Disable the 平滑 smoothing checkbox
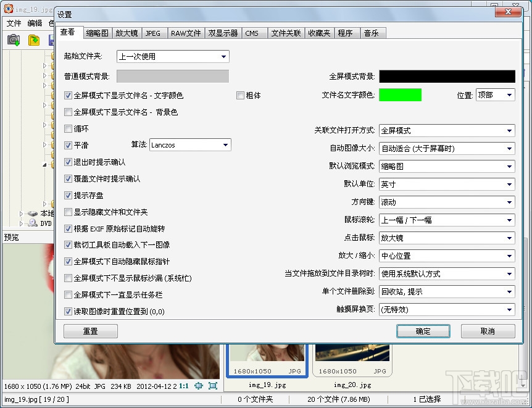The height and width of the screenshot is (408, 532). tap(69, 145)
